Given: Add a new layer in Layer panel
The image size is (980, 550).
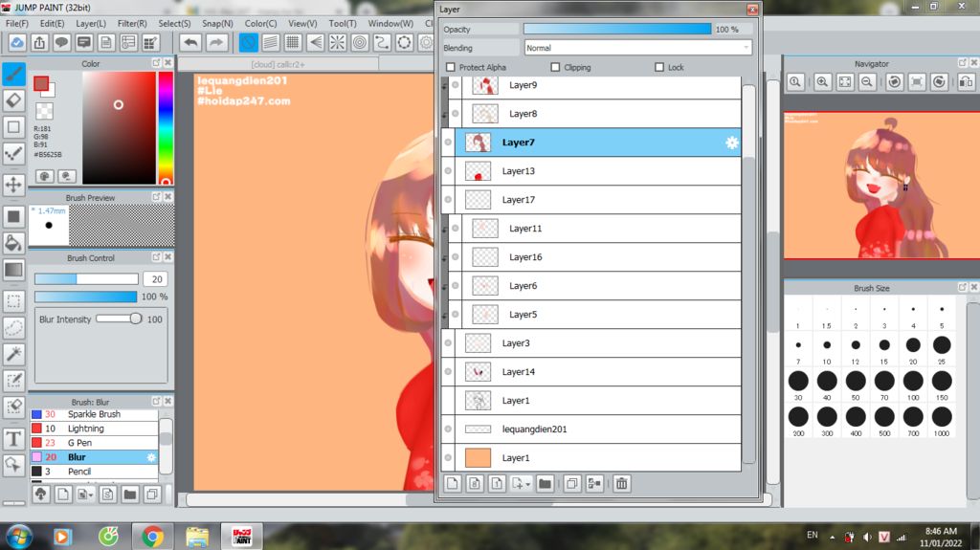Looking at the screenshot, I should pos(453,483).
